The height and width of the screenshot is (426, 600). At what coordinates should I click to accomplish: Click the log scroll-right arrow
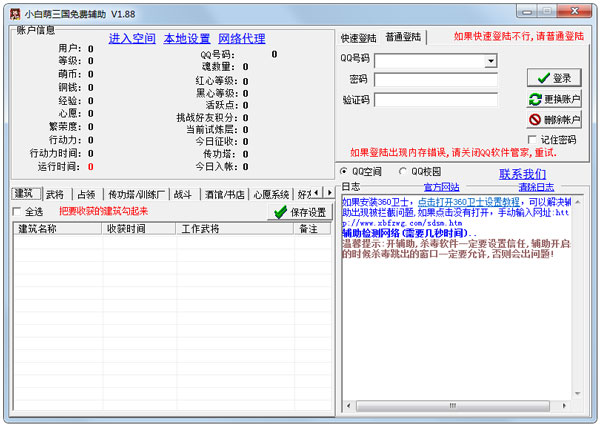point(564,405)
